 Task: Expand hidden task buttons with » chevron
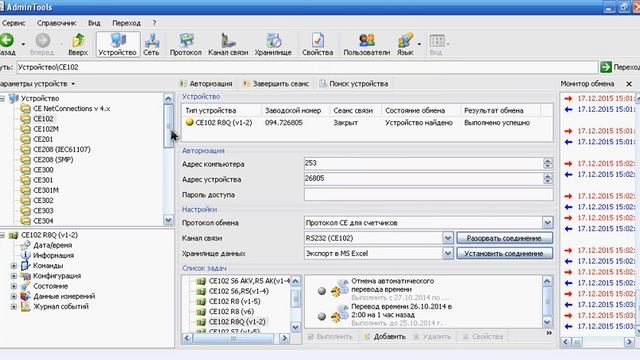pos(549,333)
